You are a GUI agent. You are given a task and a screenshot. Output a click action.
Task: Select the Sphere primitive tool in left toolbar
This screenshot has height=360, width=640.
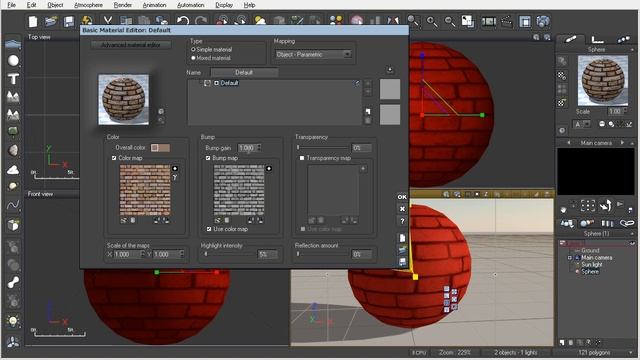(13, 61)
